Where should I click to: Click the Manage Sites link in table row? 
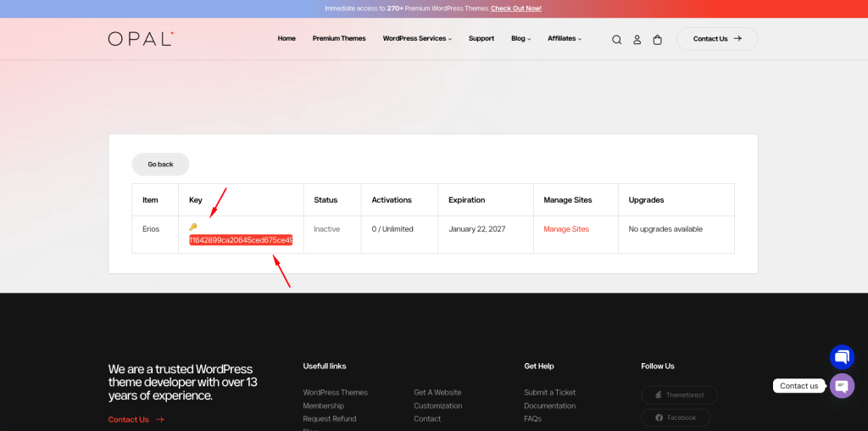(566, 229)
